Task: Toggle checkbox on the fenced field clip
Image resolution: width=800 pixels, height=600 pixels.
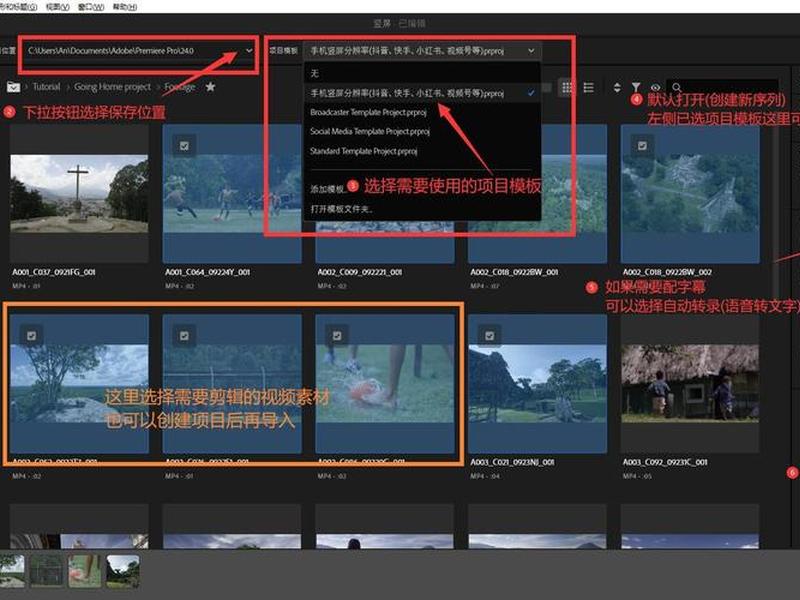Action: pyautogui.click(x=184, y=336)
